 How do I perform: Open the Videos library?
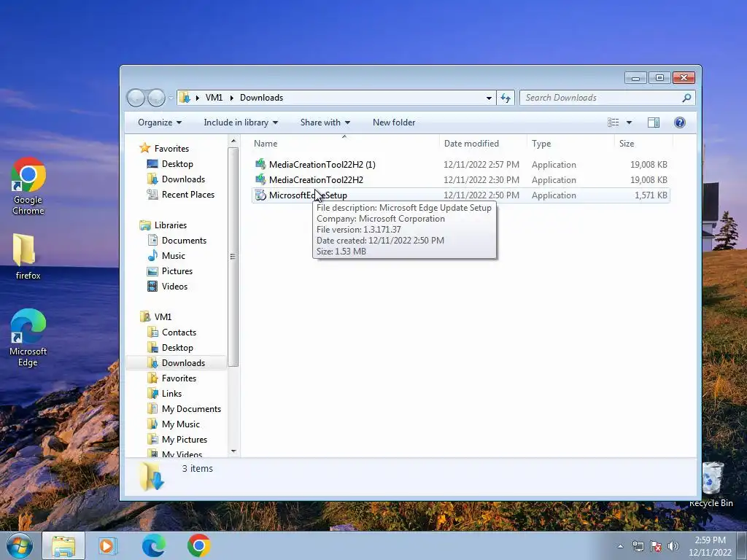(x=174, y=286)
